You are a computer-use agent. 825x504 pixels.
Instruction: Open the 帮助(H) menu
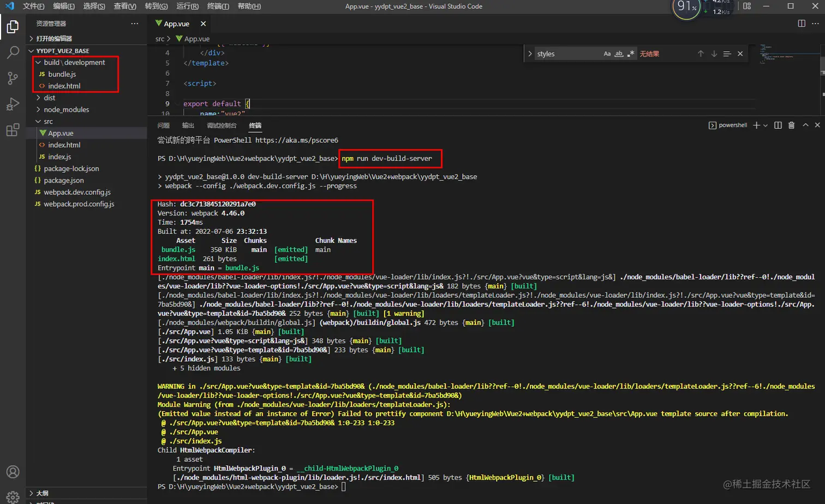(249, 6)
